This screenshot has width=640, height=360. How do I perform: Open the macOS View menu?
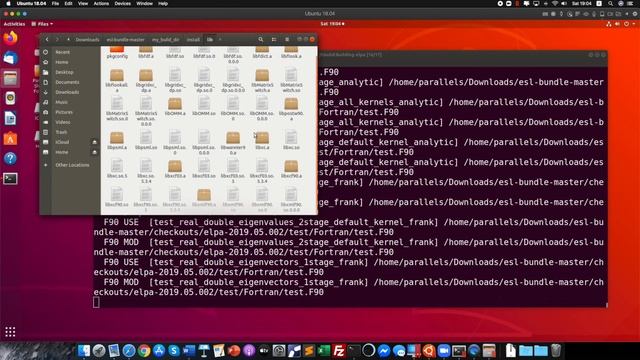(x=83, y=4)
